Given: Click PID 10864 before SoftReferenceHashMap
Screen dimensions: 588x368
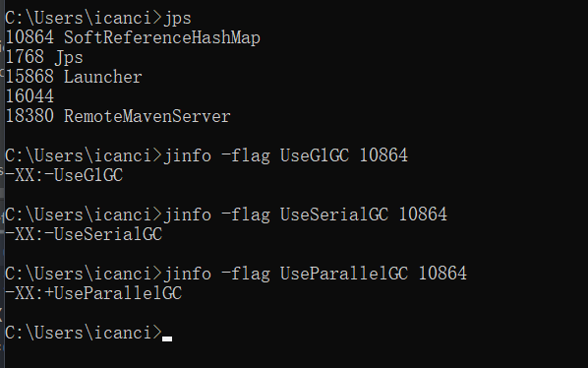Looking at the screenshot, I should pos(29,38).
